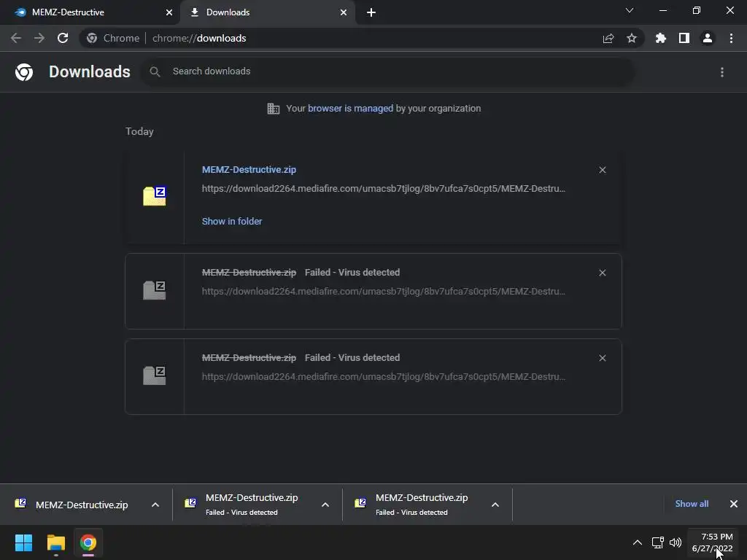Click the rightmost failed download on shelf
747x560 pixels.
tap(413, 505)
